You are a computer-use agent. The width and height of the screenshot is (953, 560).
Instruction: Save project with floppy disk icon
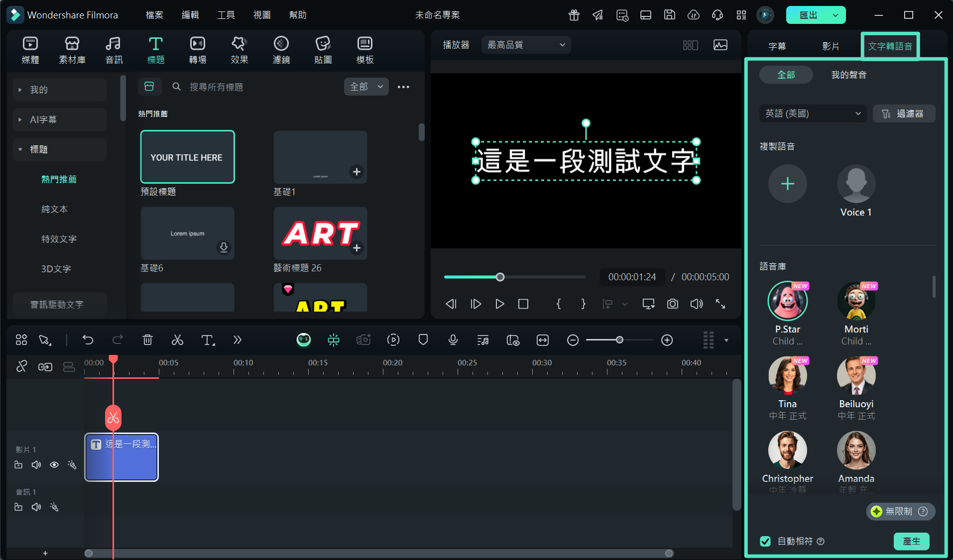point(670,15)
